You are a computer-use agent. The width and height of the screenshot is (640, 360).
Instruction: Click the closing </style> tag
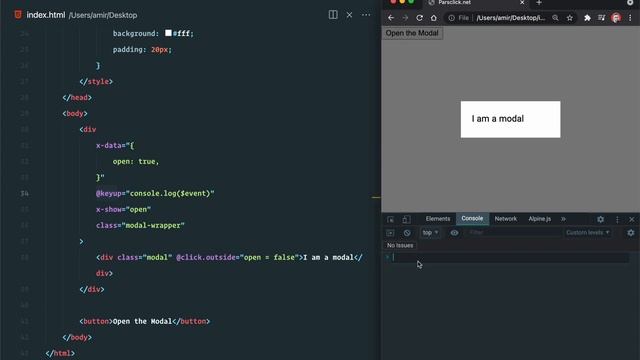[96, 82]
